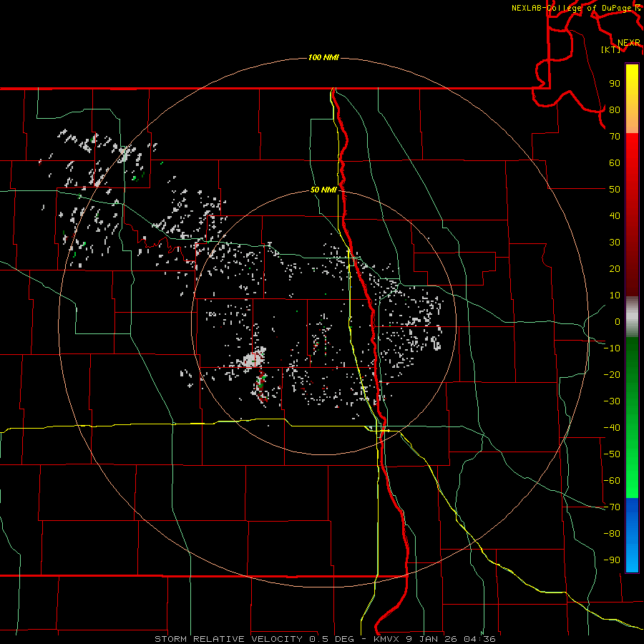Click the "-80" knot scale label
This screenshot has height=644, width=644.
612,534
